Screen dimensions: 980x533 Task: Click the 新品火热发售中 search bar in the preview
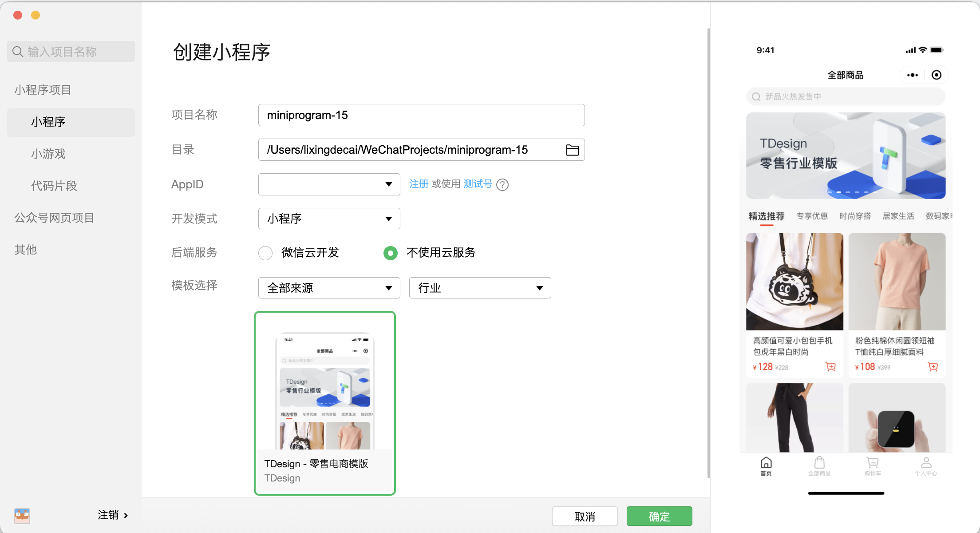[846, 96]
